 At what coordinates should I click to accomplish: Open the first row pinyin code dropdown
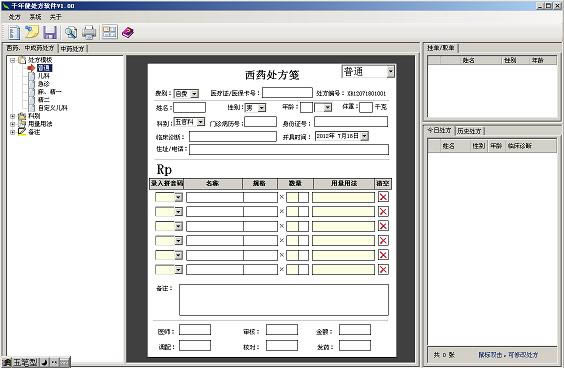coord(178,197)
